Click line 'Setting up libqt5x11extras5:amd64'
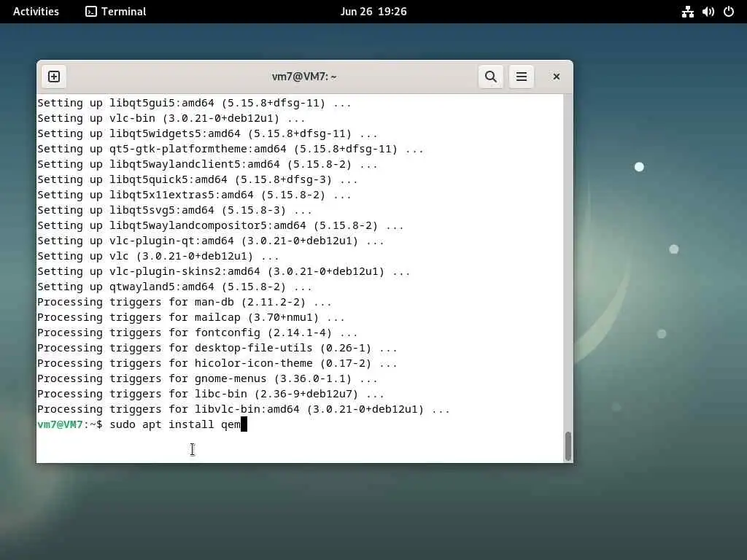 (194, 195)
